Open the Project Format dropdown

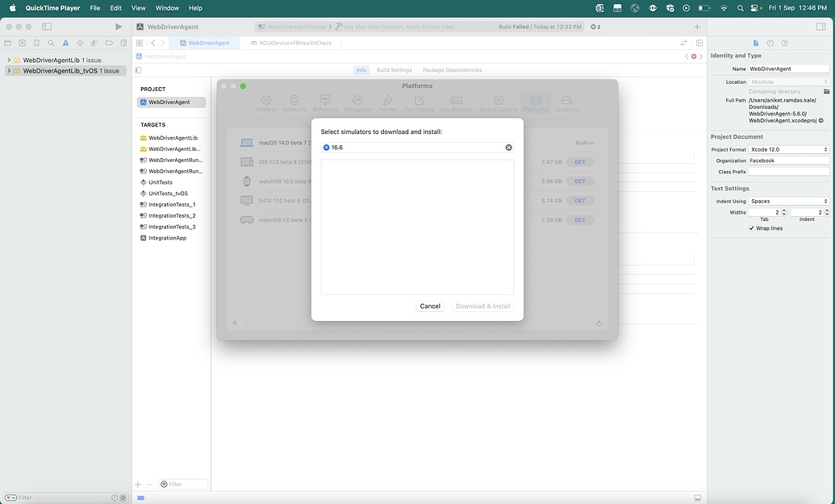tap(788, 149)
